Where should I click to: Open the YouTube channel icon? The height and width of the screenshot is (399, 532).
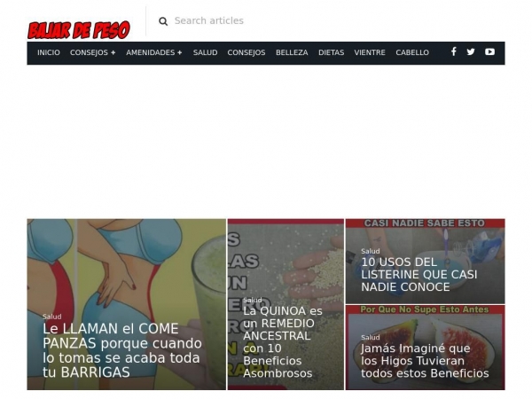(x=489, y=52)
